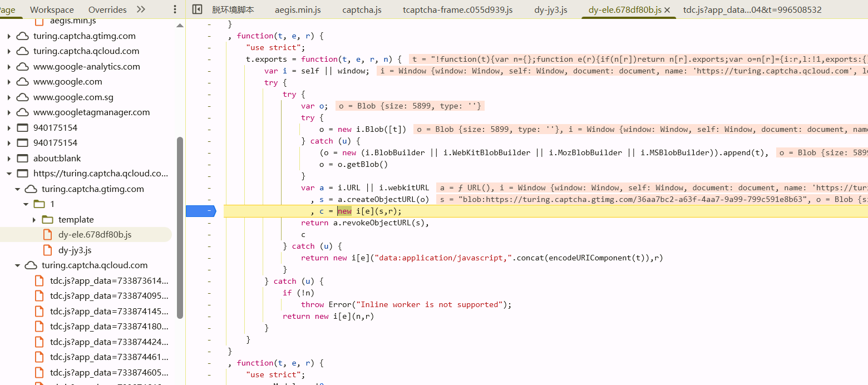Click the template folder icon

[47, 219]
